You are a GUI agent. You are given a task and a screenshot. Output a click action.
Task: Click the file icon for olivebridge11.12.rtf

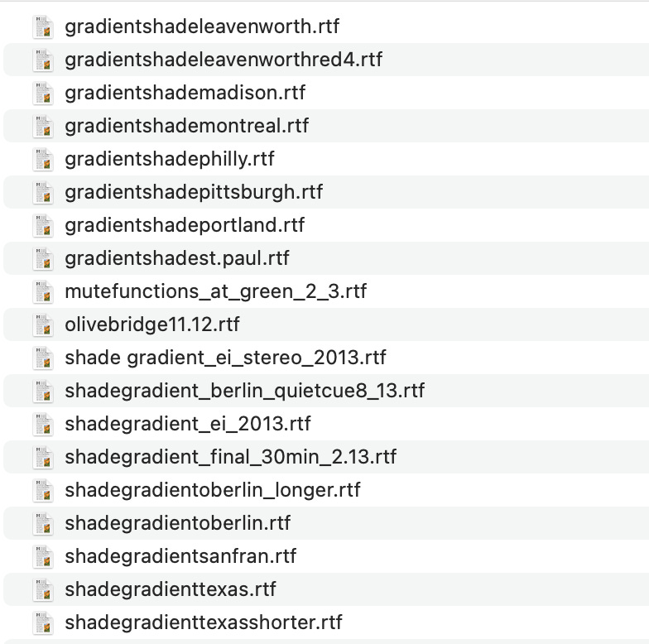(x=43, y=324)
